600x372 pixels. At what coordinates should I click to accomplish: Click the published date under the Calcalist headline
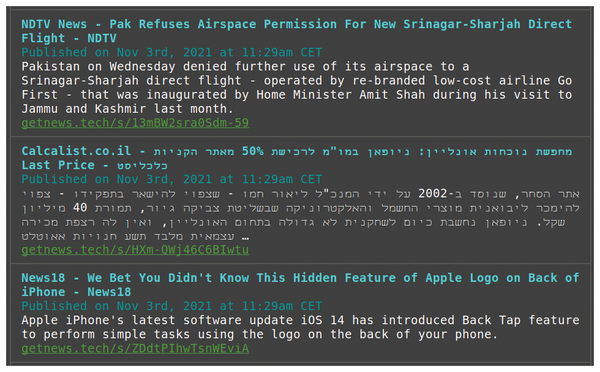tap(172, 179)
